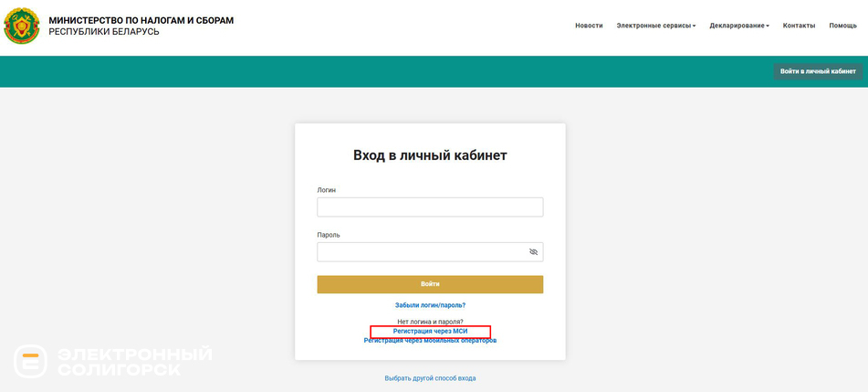Viewport: 868px width, 392px height.
Task: Follow the Забыли логин/пароль? link
Action: coord(430,305)
